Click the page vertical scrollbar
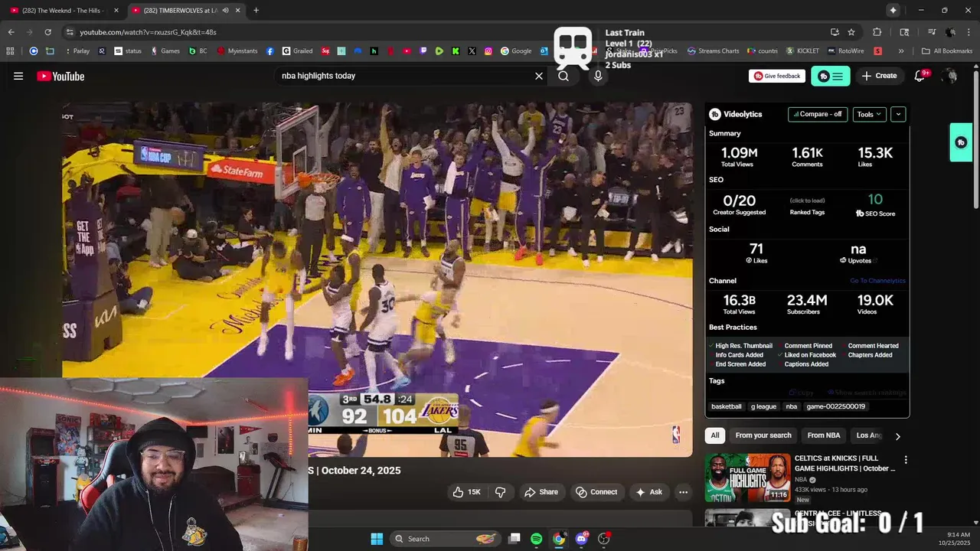 click(x=975, y=140)
